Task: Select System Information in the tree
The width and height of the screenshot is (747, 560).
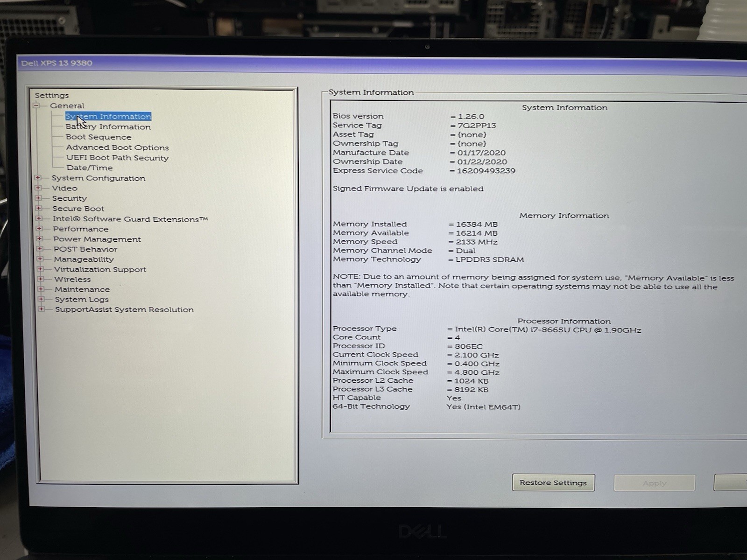Action: [x=108, y=116]
